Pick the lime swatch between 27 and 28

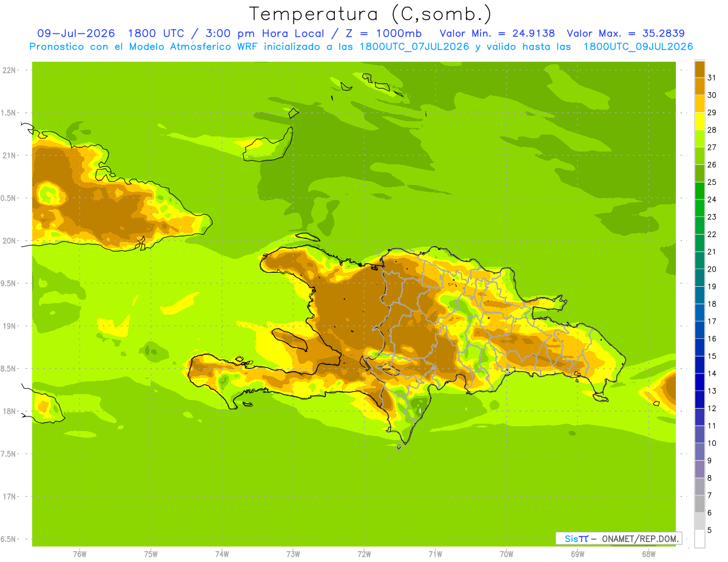699,138
